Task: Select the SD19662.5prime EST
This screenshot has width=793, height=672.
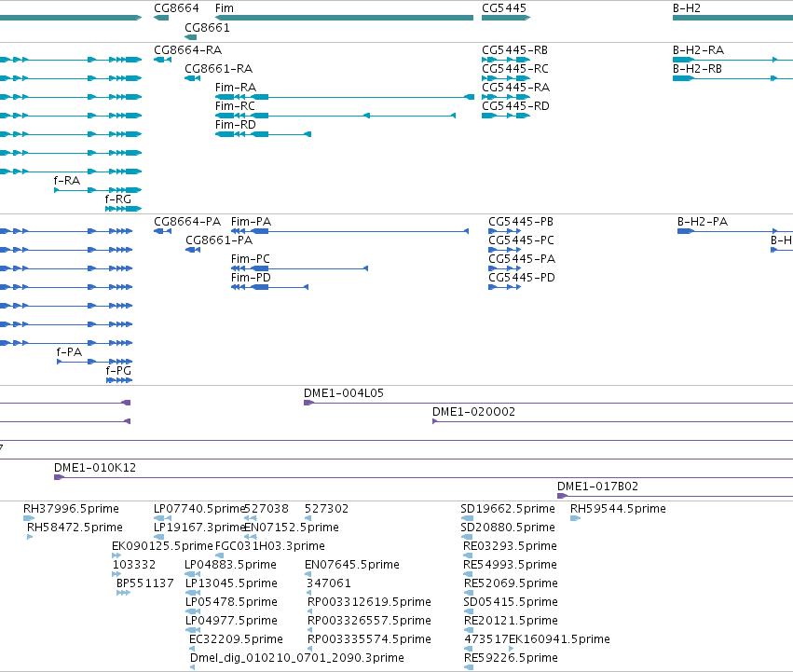Action: [467, 518]
